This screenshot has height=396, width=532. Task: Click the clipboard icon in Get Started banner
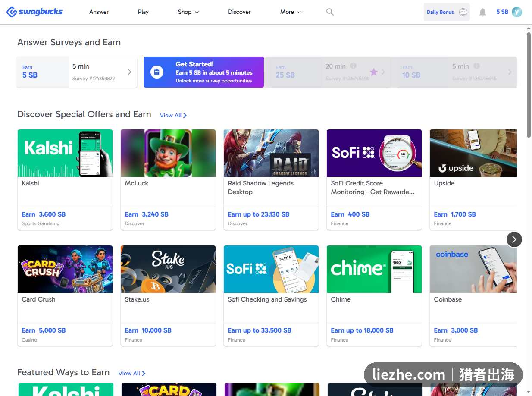tap(157, 72)
